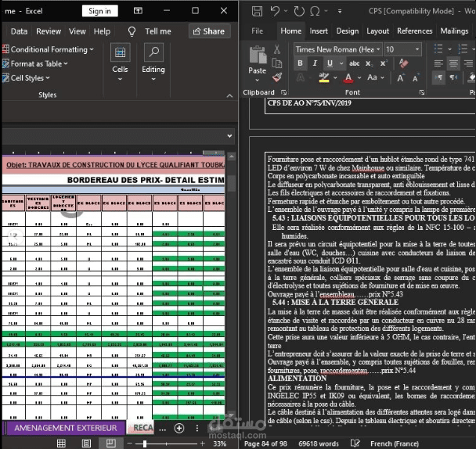The height and width of the screenshot is (449, 476).
Task: Expand the Excel formula bar chevron
Action: 230,136
